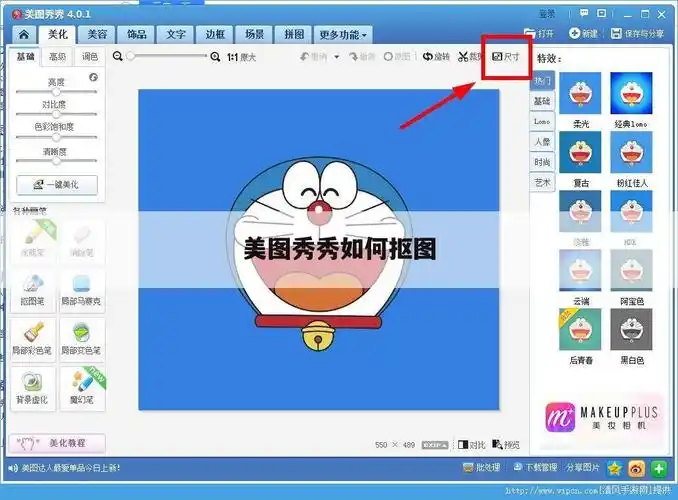This screenshot has height=500, width=678.
Task: Apply the 经典lomo effect thumbnail
Action: (631, 93)
